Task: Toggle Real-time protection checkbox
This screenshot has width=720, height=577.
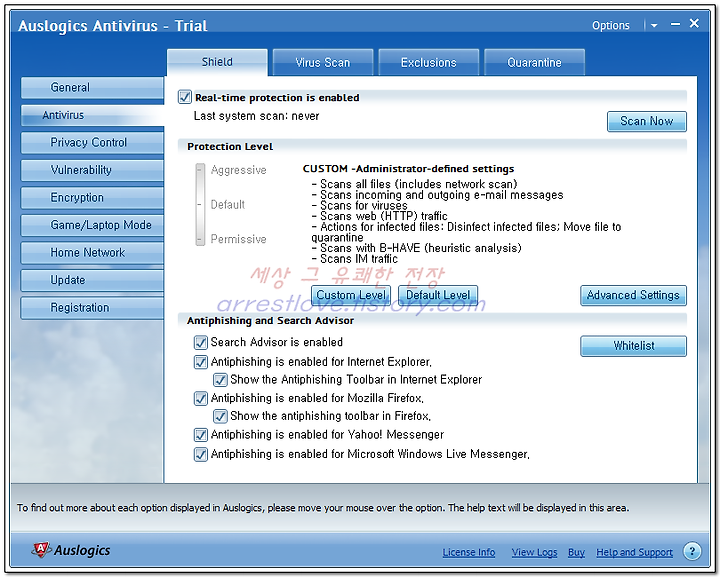Action: pyautogui.click(x=185, y=97)
